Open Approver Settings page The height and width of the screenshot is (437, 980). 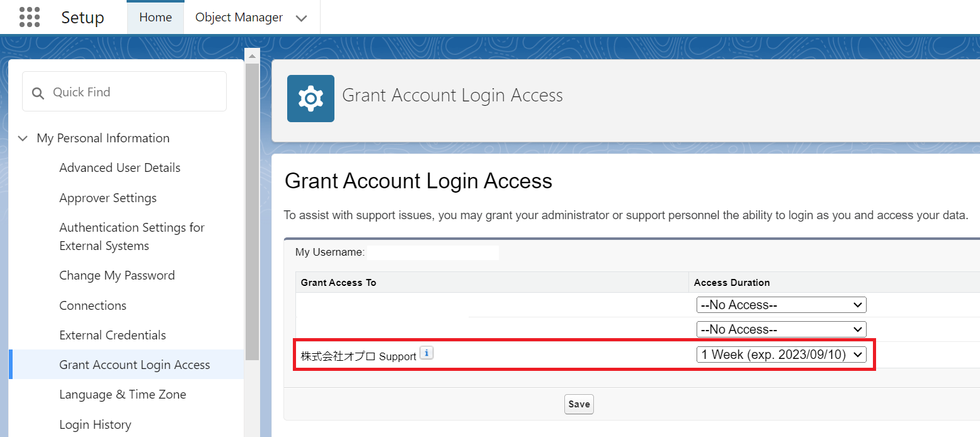click(x=108, y=198)
